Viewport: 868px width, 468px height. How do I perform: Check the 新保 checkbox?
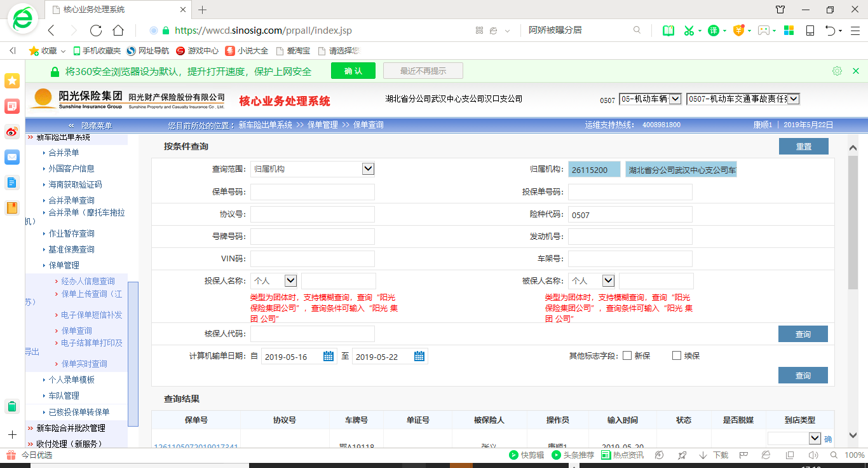point(627,355)
